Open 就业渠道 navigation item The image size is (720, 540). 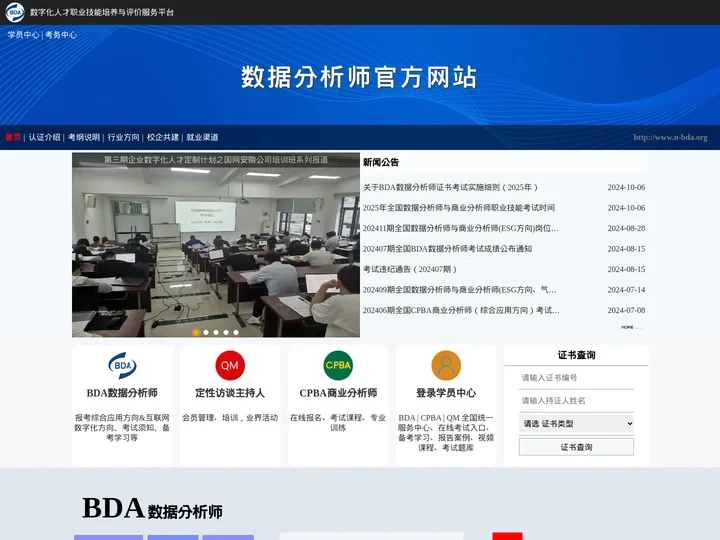click(x=202, y=137)
